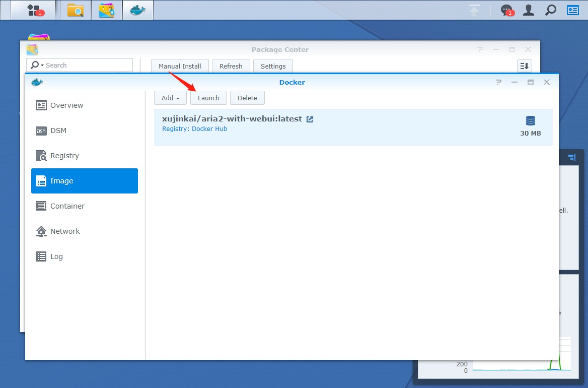Screen dimensions: 588x388
Task: Open the DSM section in Docker sidebar
Action: pyautogui.click(x=85, y=131)
